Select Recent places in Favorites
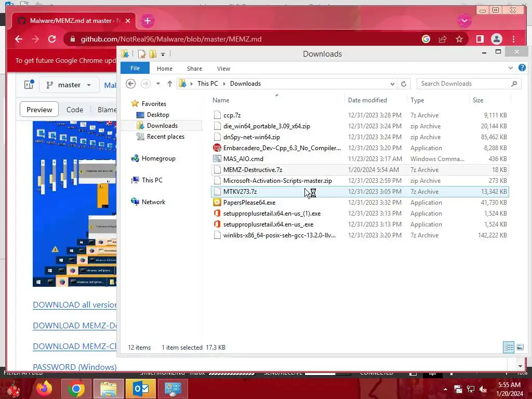This screenshot has height=399, width=532. pos(166,137)
